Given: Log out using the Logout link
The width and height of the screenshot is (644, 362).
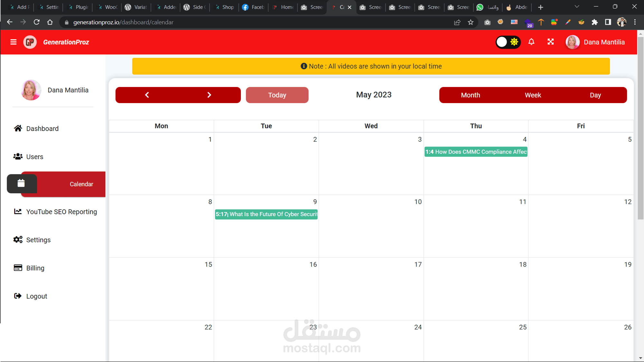Looking at the screenshot, I should tap(36, 296).
